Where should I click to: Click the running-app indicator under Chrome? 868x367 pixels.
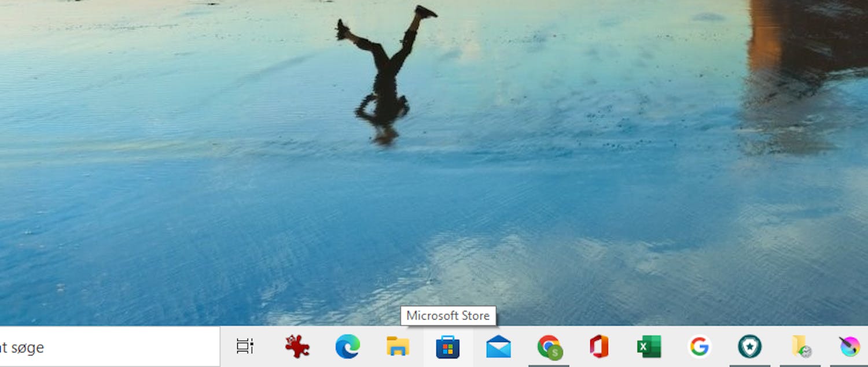(x=548, y=365)
